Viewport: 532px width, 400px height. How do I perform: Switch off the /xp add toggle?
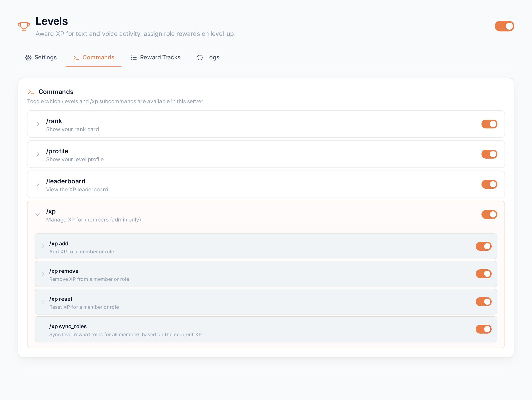(x=483, y=246)
